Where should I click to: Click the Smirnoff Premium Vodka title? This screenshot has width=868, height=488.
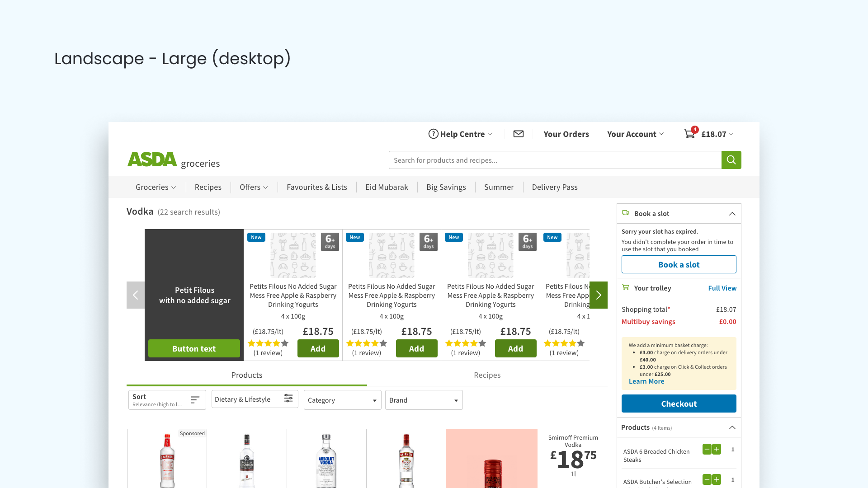pyautogui.click(x=573, y=441)
